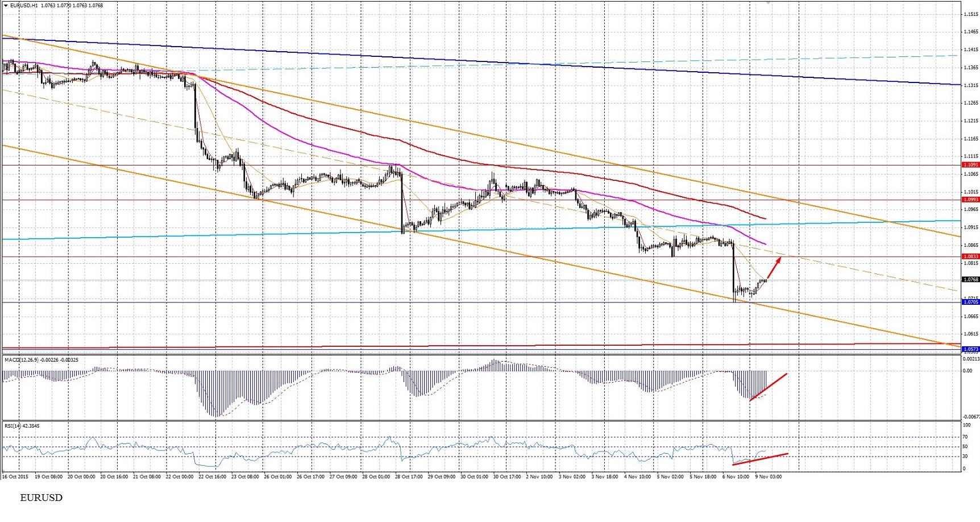Click the 1.0705 blue price level tag
980x522 pixels.
970,302
